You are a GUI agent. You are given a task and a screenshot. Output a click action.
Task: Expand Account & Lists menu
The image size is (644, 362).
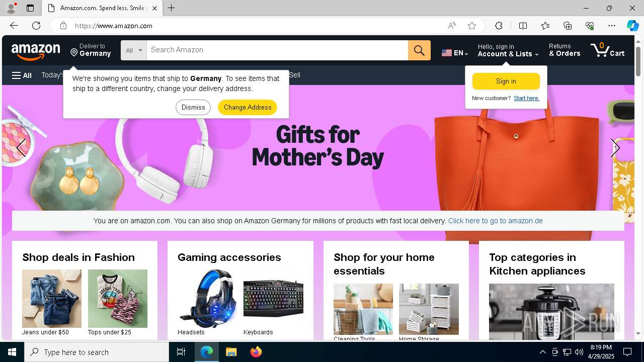(508, 50)
